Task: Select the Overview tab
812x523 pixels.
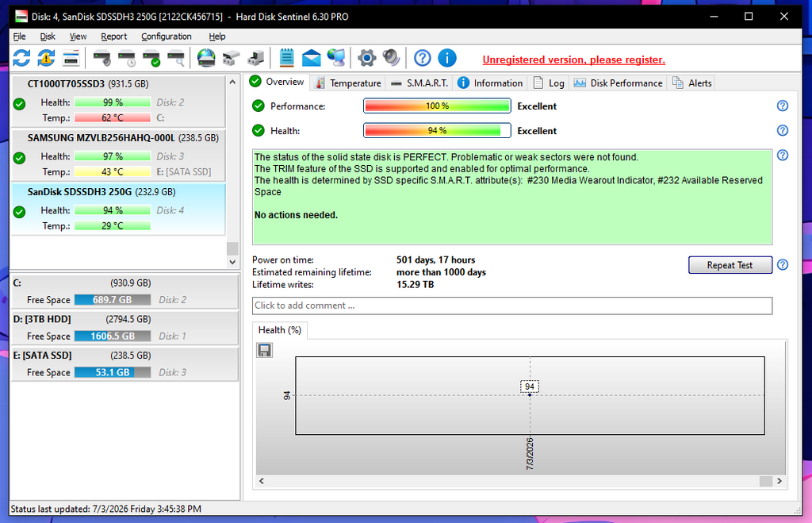Action: pos(277,82)
